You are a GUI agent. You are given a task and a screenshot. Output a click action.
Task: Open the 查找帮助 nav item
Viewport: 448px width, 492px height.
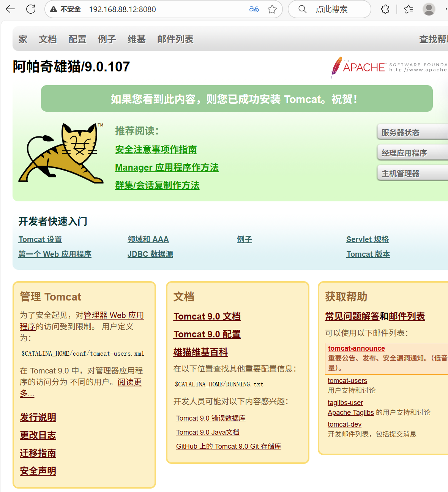coord(433,39)
